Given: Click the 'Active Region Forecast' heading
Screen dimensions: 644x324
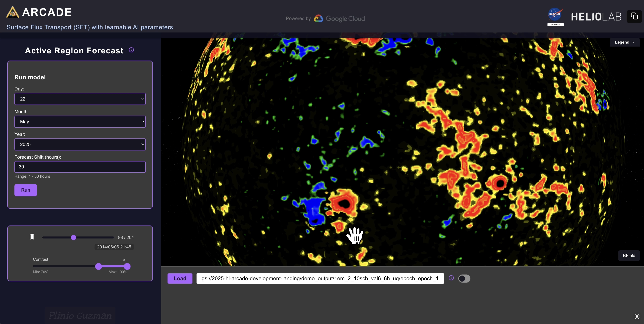Looking at the screenshot, I should pos(74,50).
